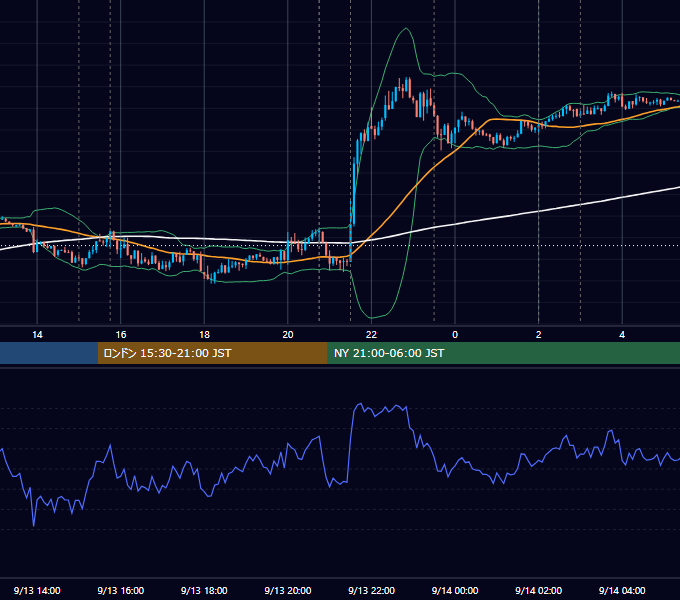Click the 9/14 02:00 date label

(x=539, y=590)
